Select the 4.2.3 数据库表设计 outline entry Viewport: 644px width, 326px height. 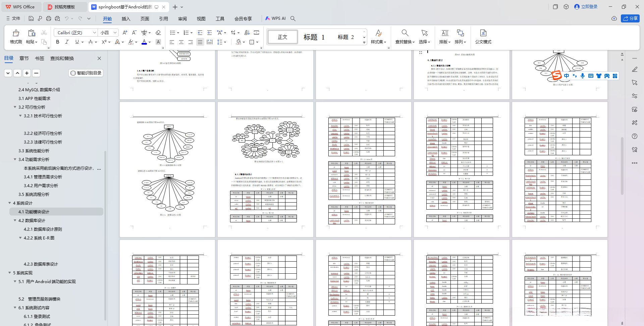click(41, 264)
